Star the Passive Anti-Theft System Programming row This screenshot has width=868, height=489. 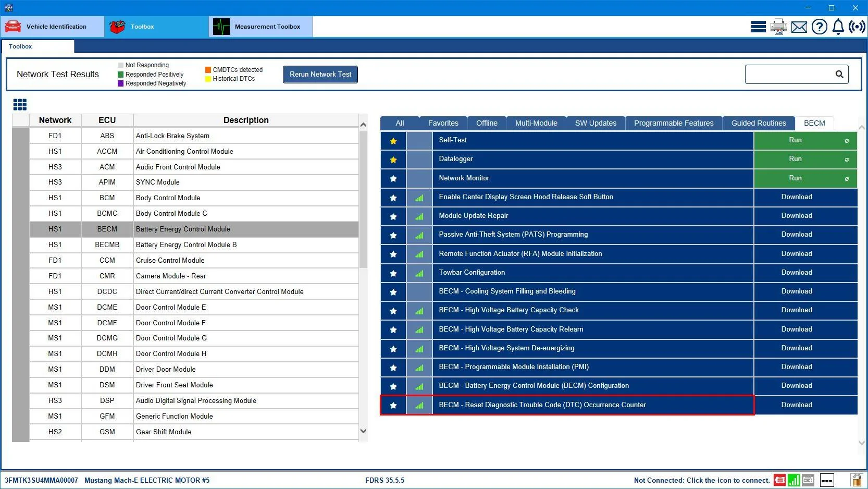393,235
